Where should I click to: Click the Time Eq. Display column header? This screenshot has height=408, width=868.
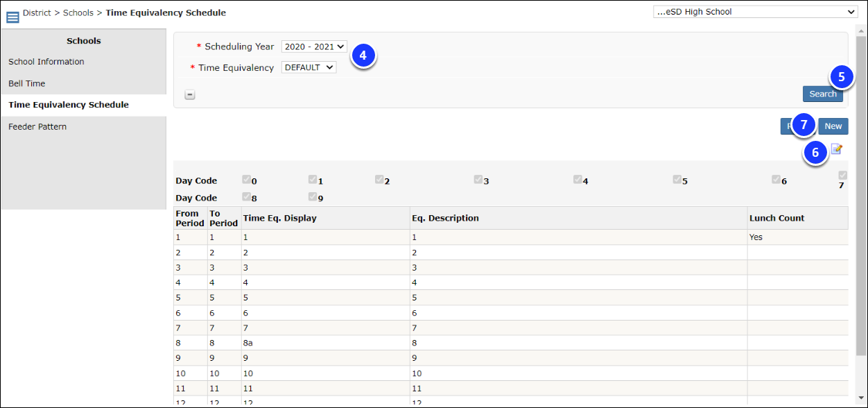tap(280, 218)
